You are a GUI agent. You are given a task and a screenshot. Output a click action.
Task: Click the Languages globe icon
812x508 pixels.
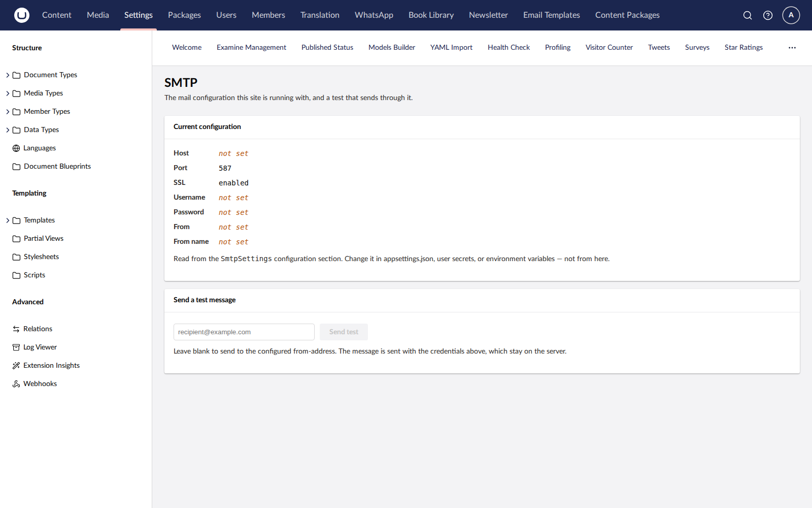(x=16, y=148)
